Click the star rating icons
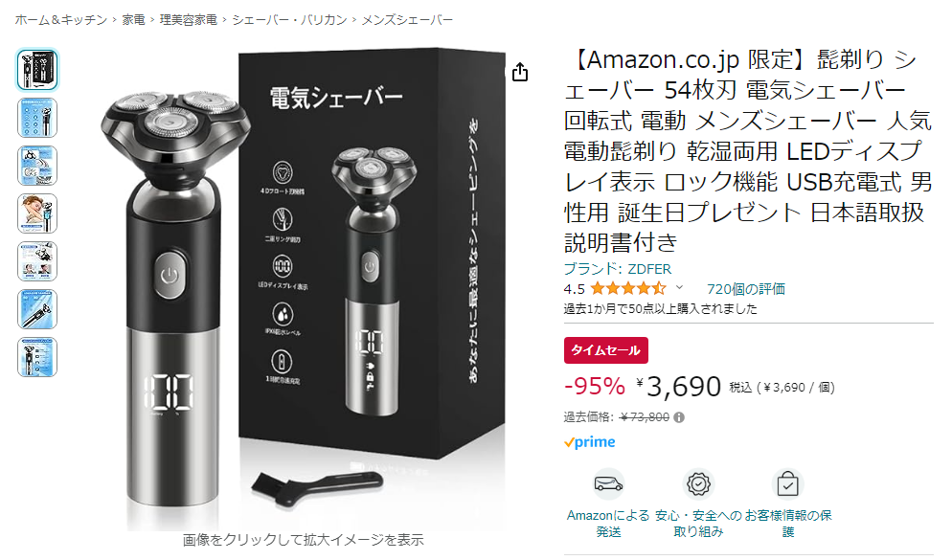This screenshot has width=952, height=560. coord(627,288)
